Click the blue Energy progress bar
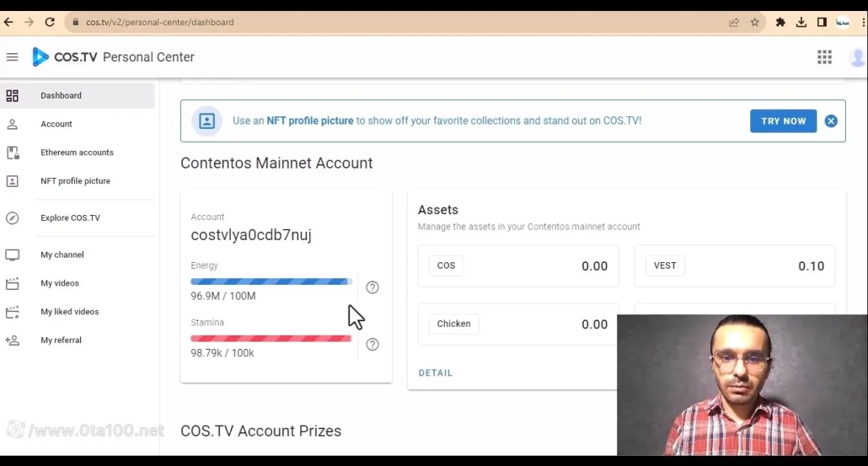The height and width of the screenshot is (466, 868). click(x=271, y=281)
